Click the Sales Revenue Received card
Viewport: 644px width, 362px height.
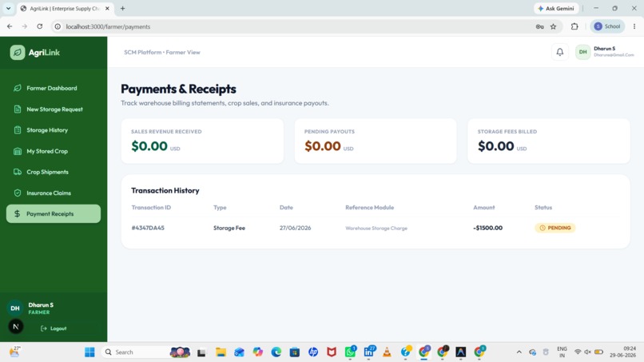point(202,141)
